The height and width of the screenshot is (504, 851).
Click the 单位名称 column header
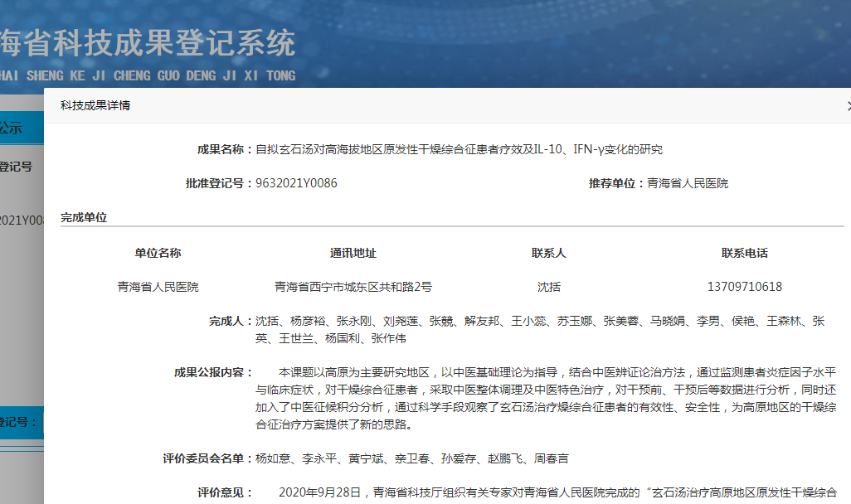tap(158, 253)
